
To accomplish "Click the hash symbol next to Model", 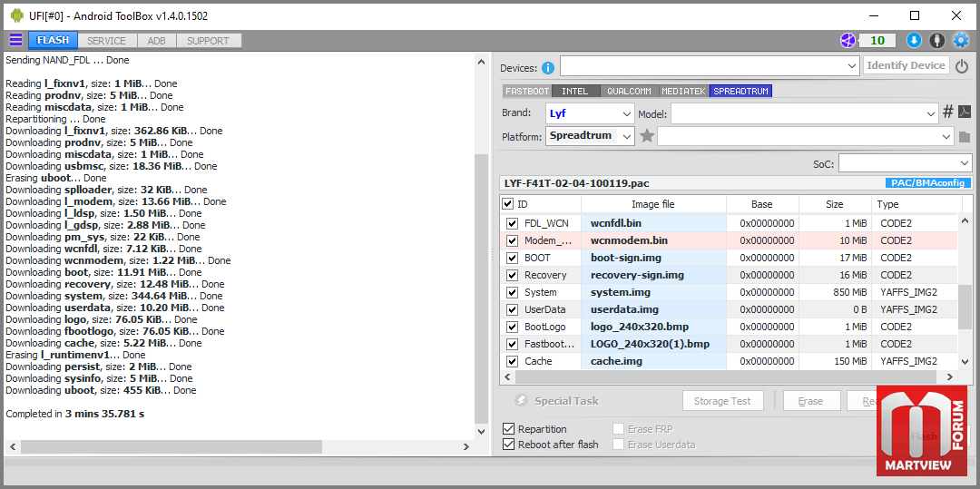I will click(948, 112).
